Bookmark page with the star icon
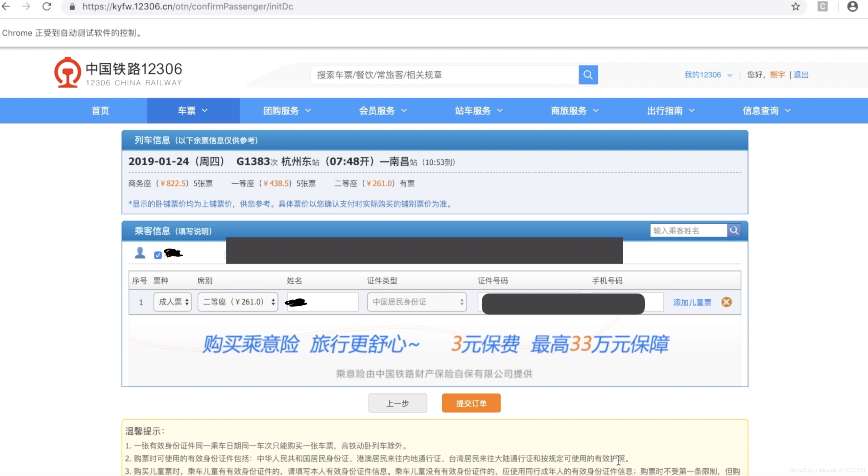The width and height of the screenshot is (868, 476). (795, 6)
